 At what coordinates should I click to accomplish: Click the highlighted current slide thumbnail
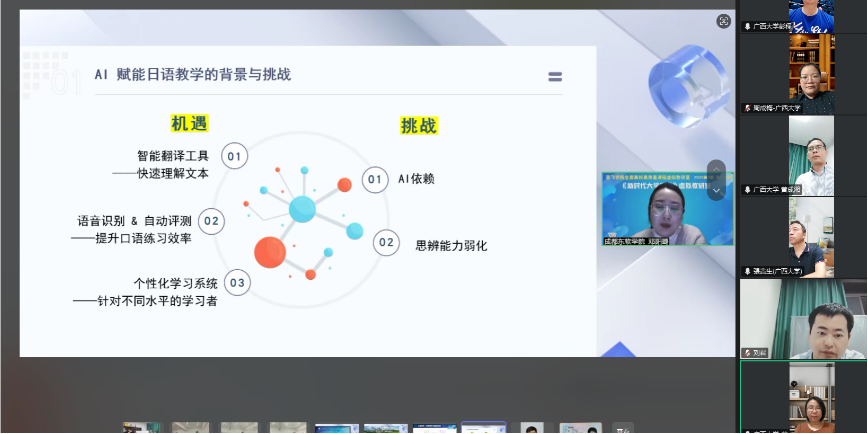[x=483, y=428]
